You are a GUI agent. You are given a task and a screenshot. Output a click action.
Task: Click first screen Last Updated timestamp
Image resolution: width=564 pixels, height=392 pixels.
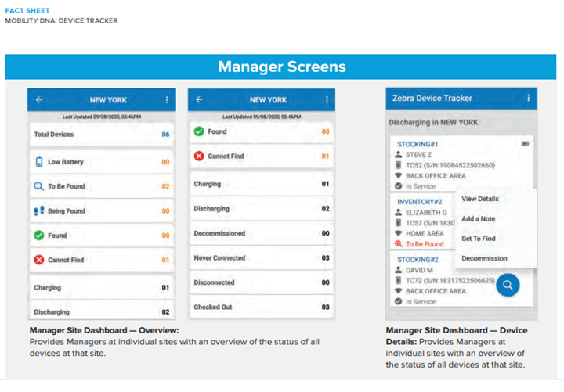101,117
